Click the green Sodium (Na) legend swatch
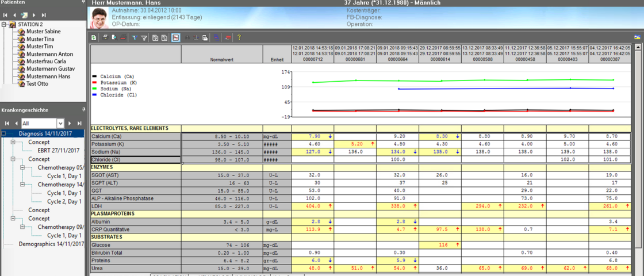Viewport: 644px width, 276px height. (x=95, y=89)
